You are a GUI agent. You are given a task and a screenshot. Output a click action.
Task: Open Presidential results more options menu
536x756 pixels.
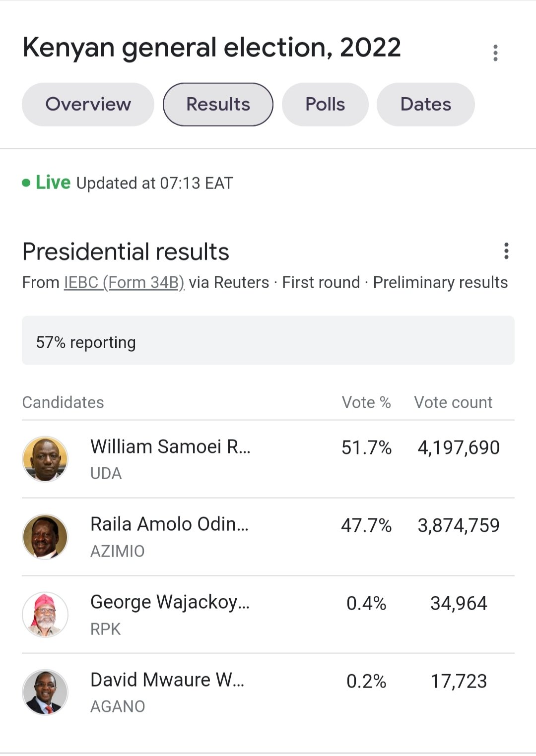tap(506, 251)
